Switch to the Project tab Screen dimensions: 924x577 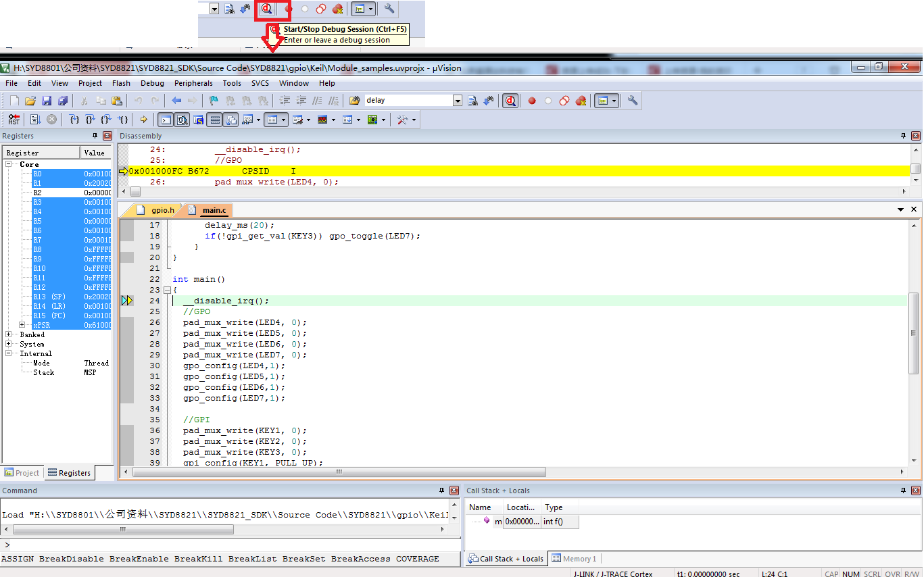22,473
